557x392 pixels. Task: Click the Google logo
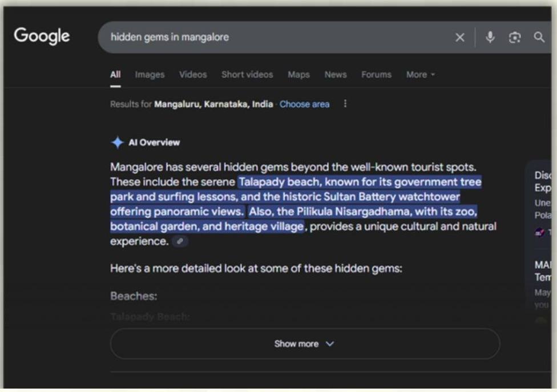(42, 36)
